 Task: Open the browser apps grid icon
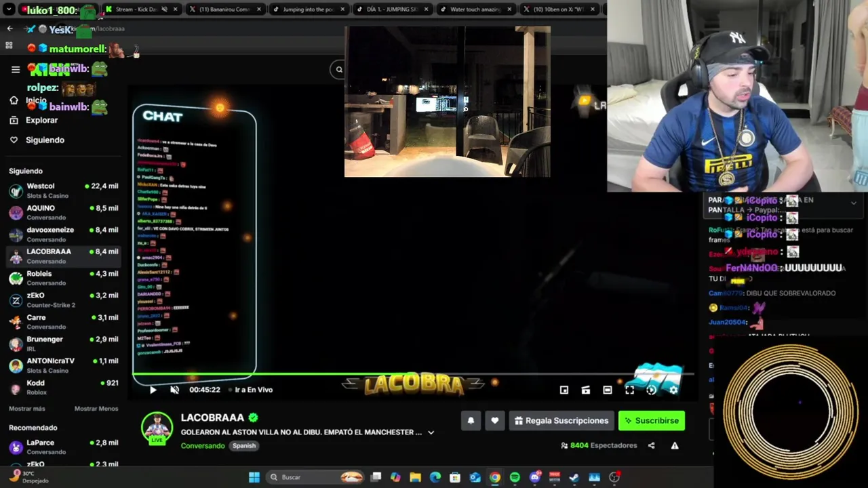point(9,45)
